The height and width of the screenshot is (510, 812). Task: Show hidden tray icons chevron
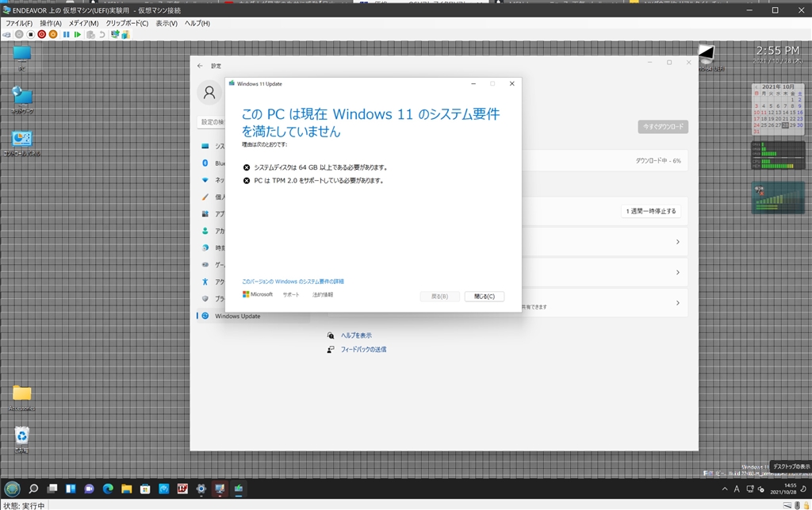click(x=725, y=489)
